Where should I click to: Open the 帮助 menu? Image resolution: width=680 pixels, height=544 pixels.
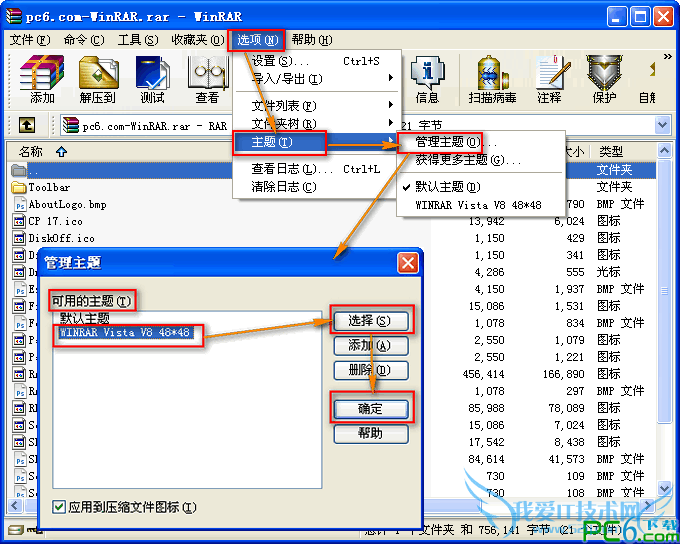[312, 40]
